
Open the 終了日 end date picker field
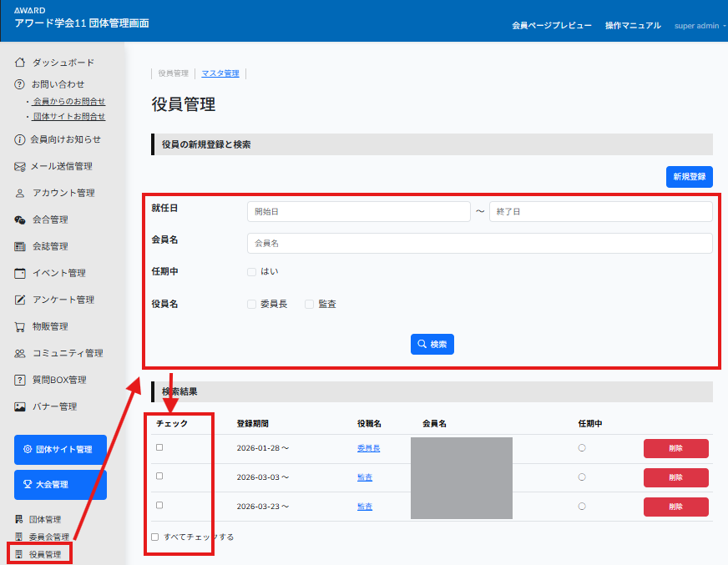(600, 212)
